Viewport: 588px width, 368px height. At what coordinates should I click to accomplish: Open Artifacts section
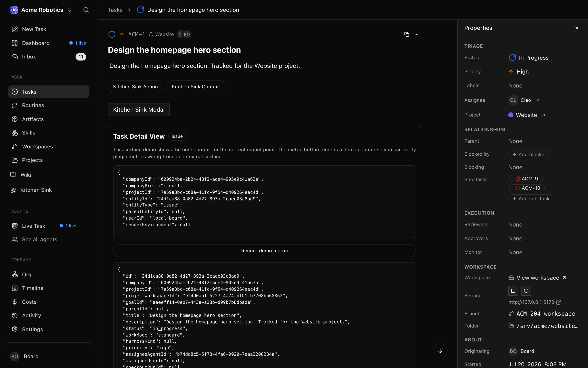[x=49, y=119]
